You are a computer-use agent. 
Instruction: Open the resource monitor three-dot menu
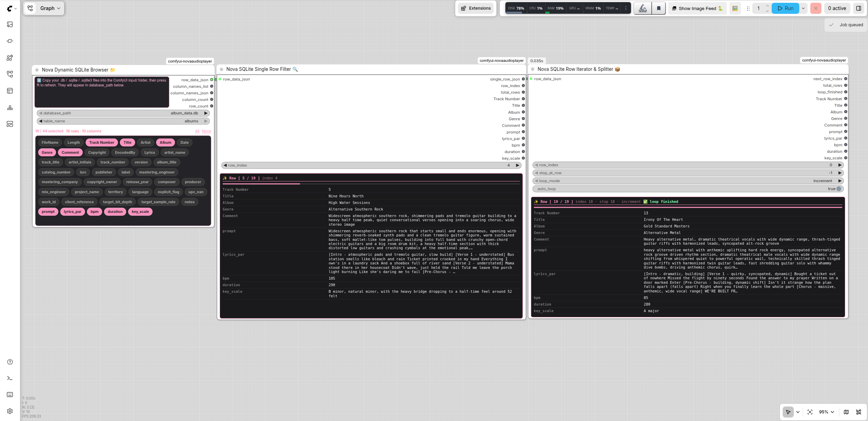[626, 8]
